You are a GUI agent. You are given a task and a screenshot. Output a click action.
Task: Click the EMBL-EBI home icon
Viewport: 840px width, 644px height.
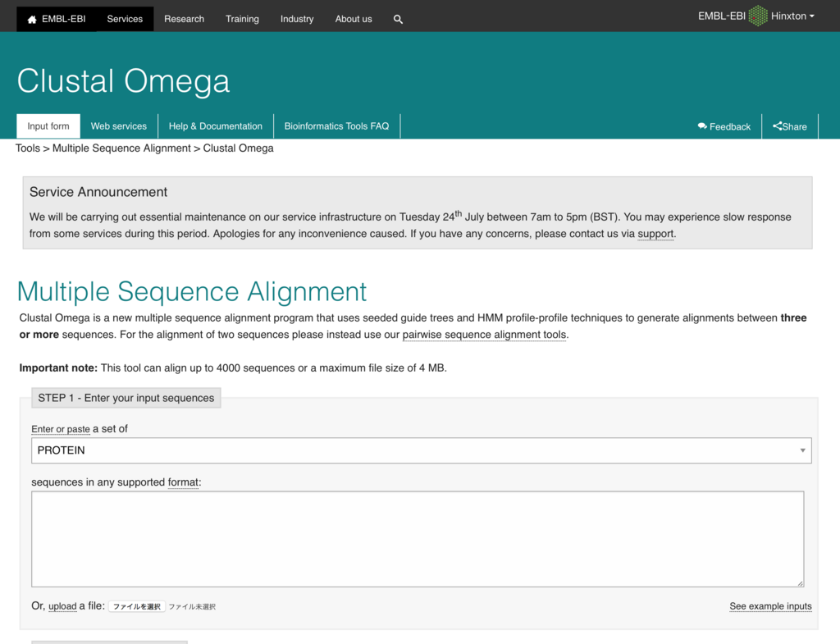pos(32,20)
